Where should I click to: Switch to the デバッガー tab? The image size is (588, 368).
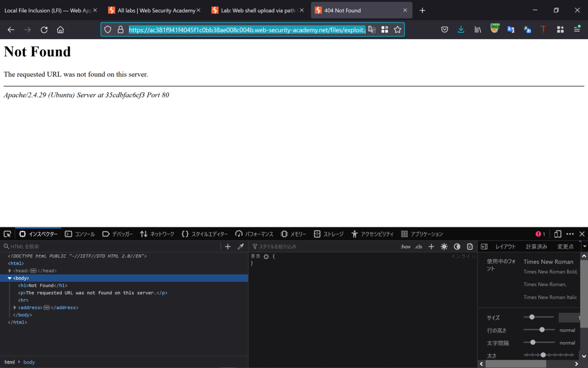pos(118,234)
